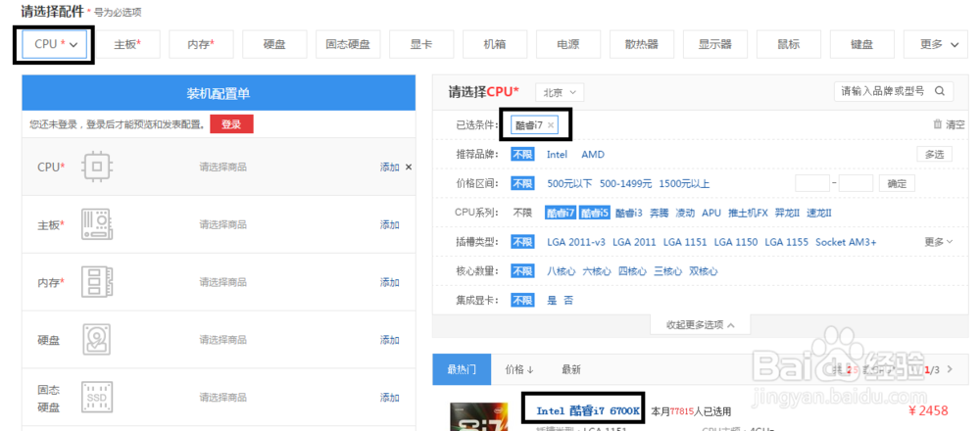Open the 机箱 component tab

click(495, 44)
